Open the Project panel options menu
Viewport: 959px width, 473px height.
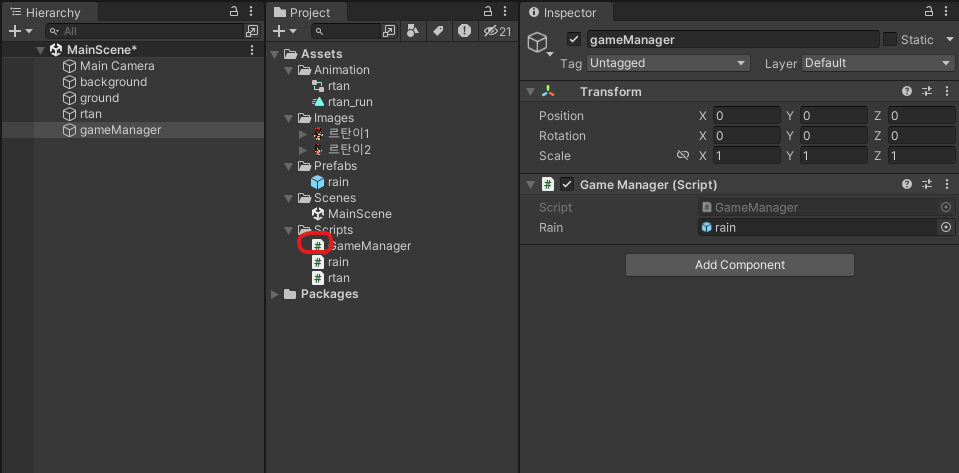(x=505, y=11)
